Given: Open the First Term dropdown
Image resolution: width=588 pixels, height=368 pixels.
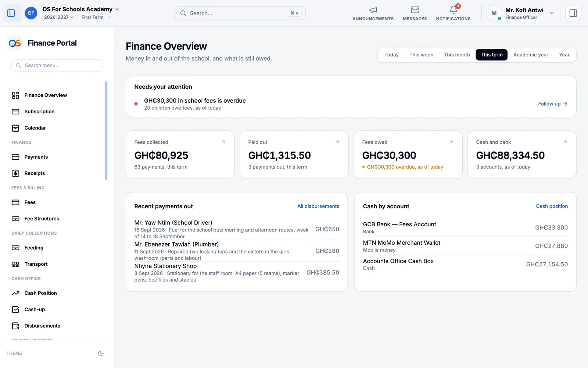Looking at the screenshot, I should pos(96,17).
